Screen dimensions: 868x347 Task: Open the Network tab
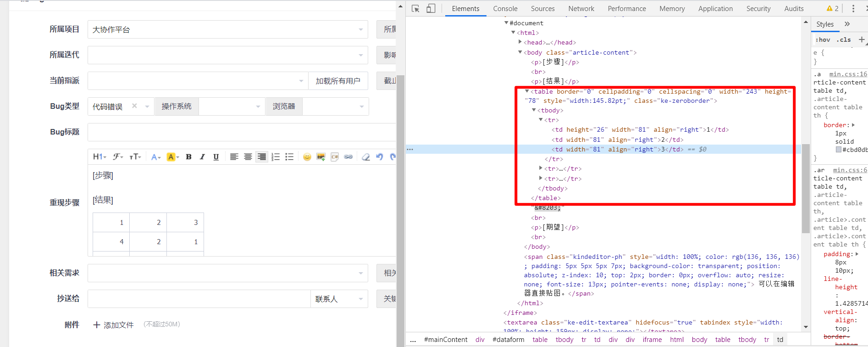coord(581,9)
